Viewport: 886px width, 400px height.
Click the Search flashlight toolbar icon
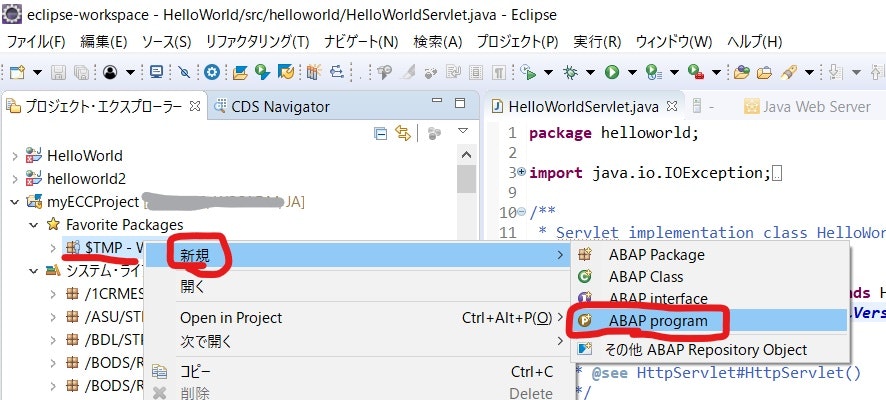tap(788, 72)
